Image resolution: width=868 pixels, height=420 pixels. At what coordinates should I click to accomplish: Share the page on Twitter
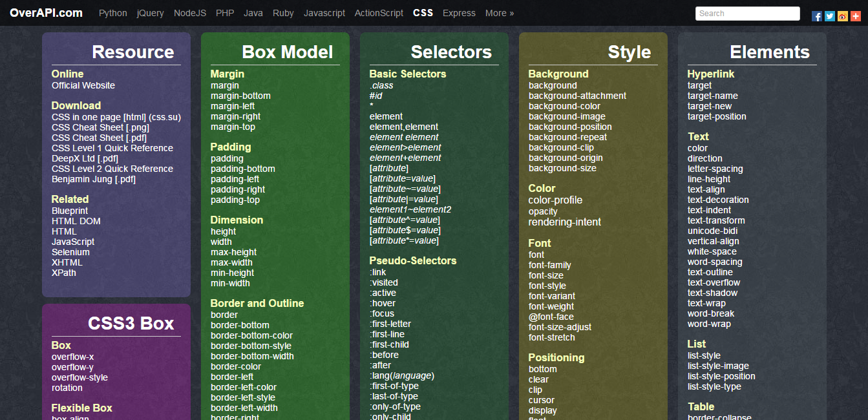830,16
